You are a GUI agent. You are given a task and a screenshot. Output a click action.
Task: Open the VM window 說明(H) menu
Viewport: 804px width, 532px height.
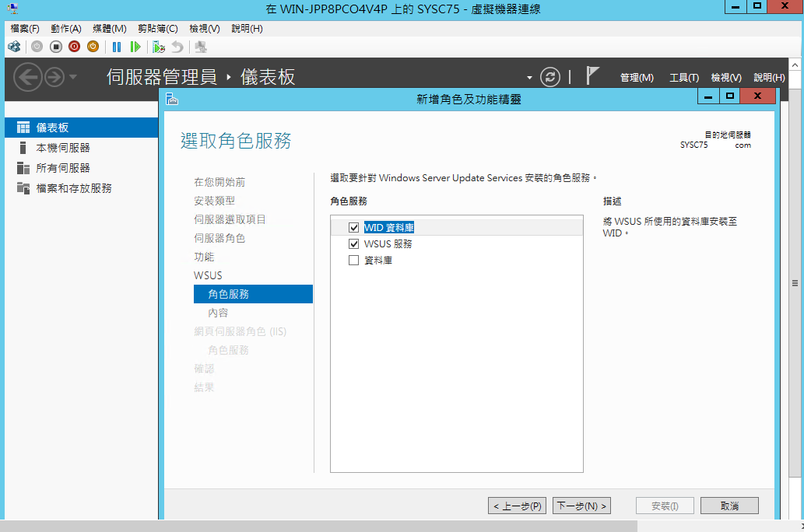tap(248, 29)
